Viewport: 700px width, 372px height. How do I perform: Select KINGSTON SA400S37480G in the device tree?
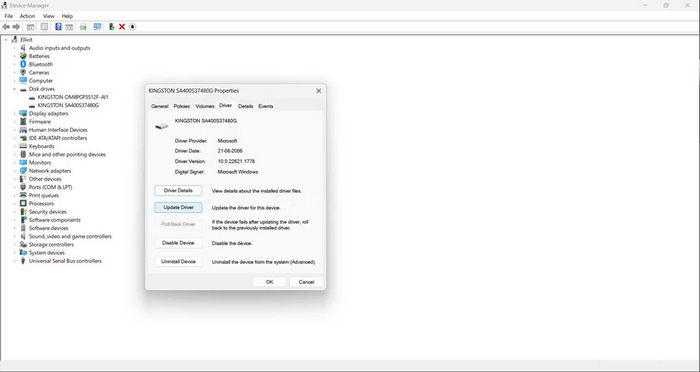[68, 105]
